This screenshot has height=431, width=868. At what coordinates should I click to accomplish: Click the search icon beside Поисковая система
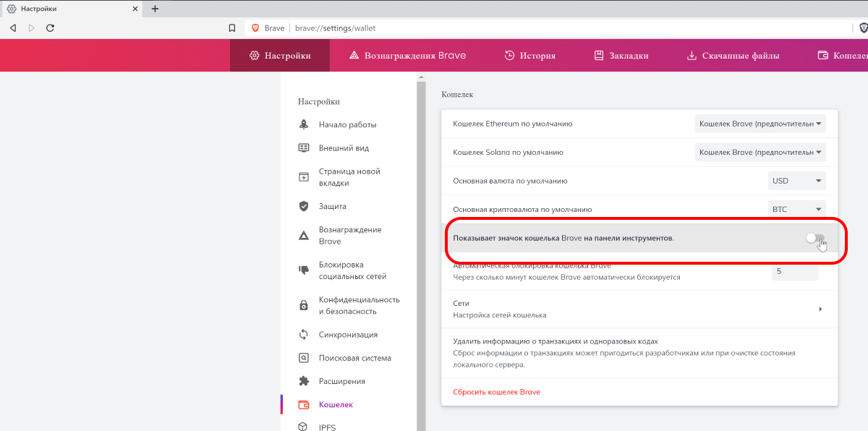tap(304, 357)
